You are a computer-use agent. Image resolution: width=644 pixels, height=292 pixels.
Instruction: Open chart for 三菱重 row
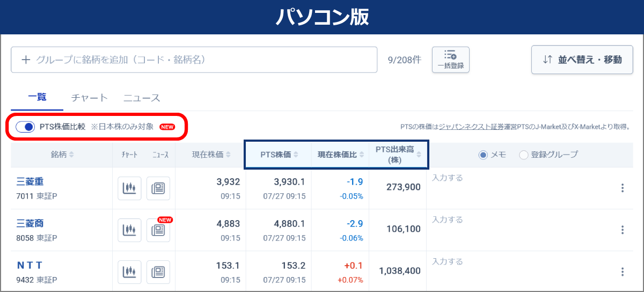click(x=129, y=188)
